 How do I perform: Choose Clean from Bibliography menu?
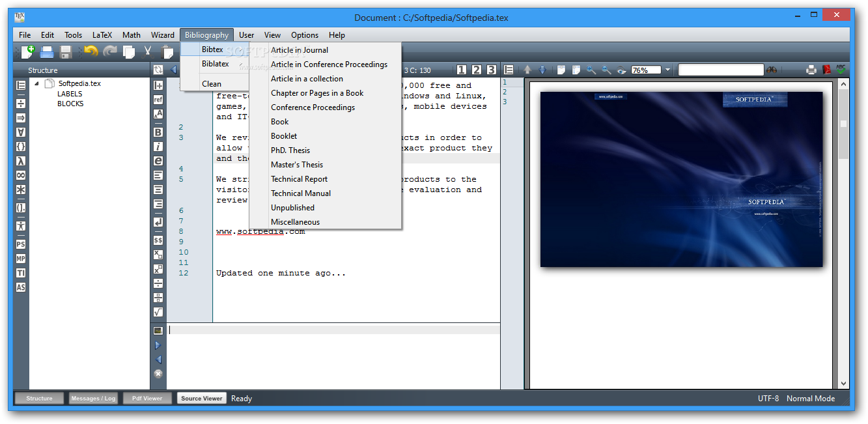(x=215, y=83)
